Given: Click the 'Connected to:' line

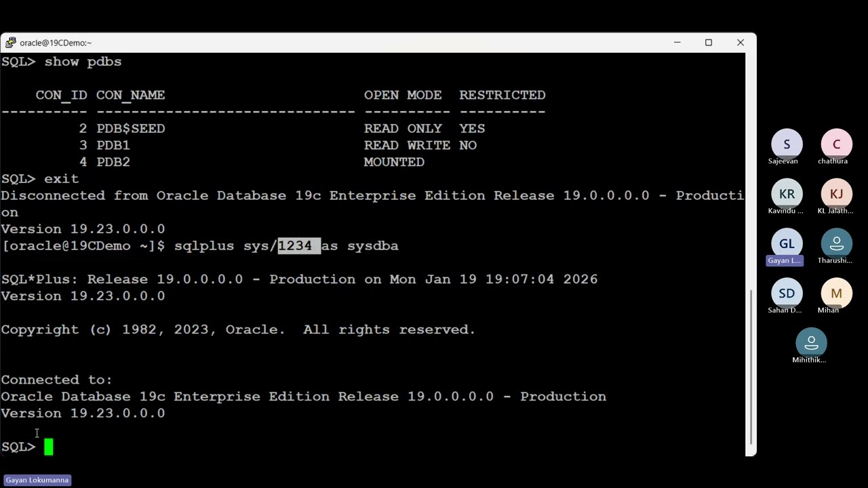Looking at the screenshot, I should coord(56,380).
